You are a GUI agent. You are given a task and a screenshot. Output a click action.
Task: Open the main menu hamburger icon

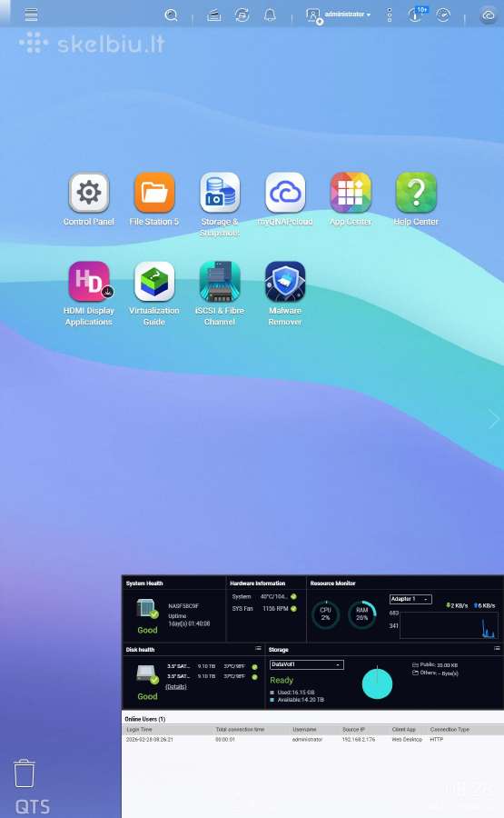click(x=31, y=15)
